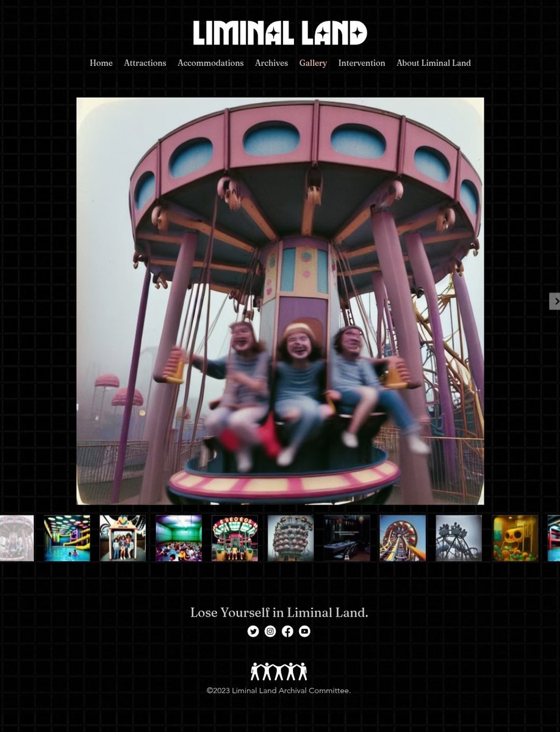Select thumbnail of girls standing at ride entrance
The image size is (560, 732).
click(x=123, y=538)
